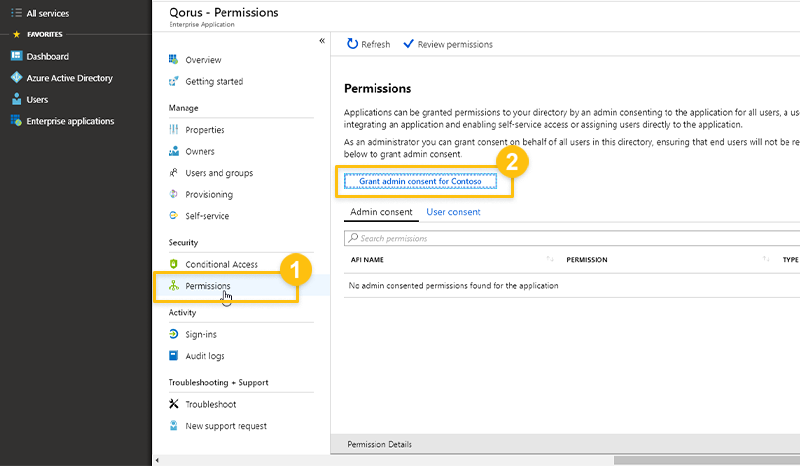Viewport: 800px width, 466px height.
Task: Click the Audit logs icon
Action: click(x=174, y=356)
